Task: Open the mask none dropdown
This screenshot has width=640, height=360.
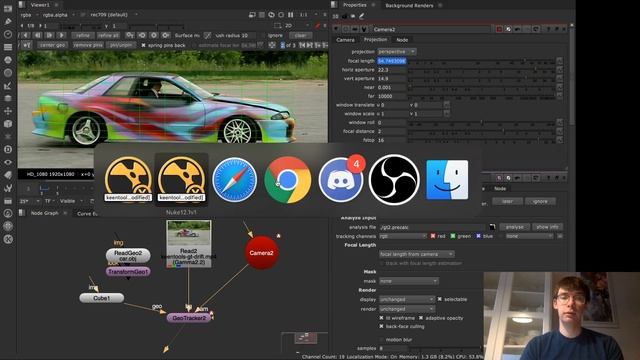Action: click(409, 281)
